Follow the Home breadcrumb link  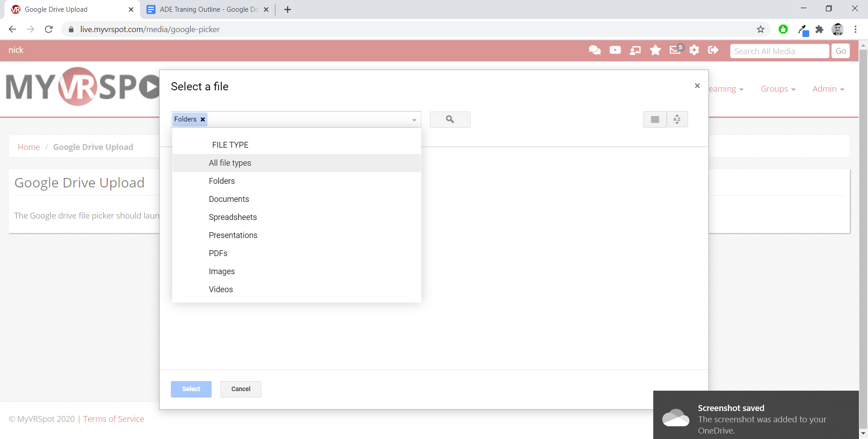coord(28,147)
